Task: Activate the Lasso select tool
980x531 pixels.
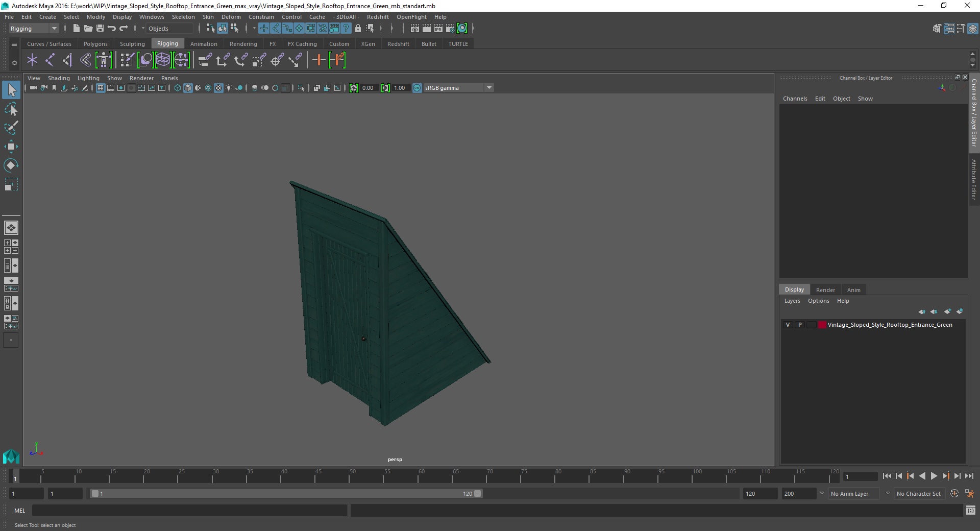Action: click(11, 109)
